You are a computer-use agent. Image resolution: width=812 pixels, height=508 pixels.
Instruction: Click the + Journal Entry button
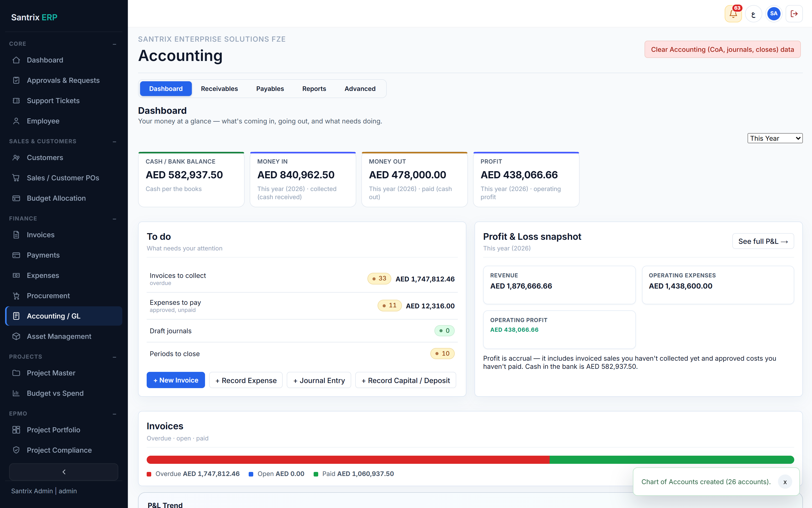[x=319, y=380]
